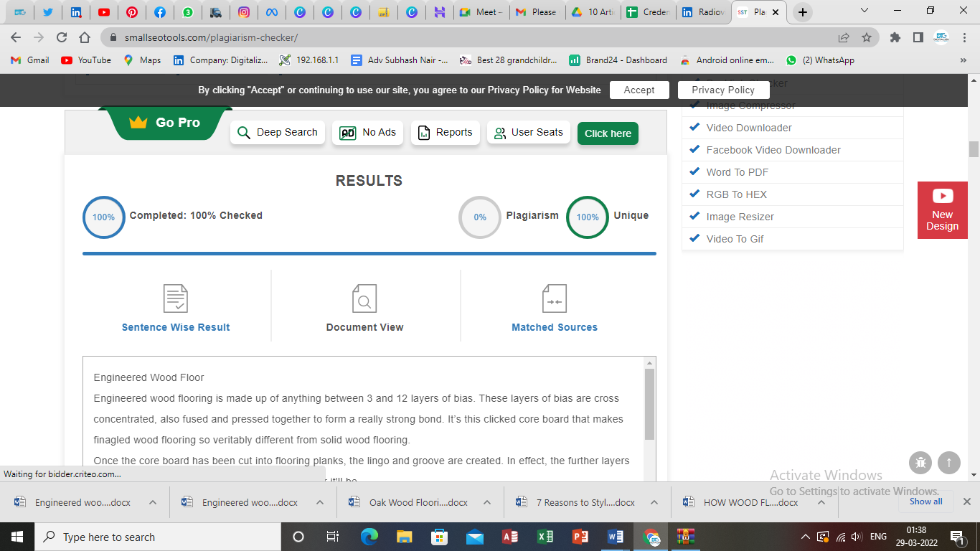Click the results text box scrollbar
The width and height of the screenshot is (980, 551).
[x=649, y=404]
